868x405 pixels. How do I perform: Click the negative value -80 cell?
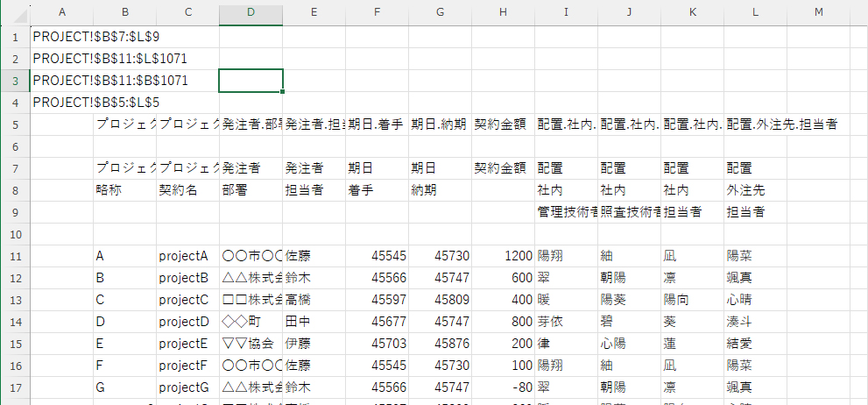pyautogui.click(x=503, y=386)
